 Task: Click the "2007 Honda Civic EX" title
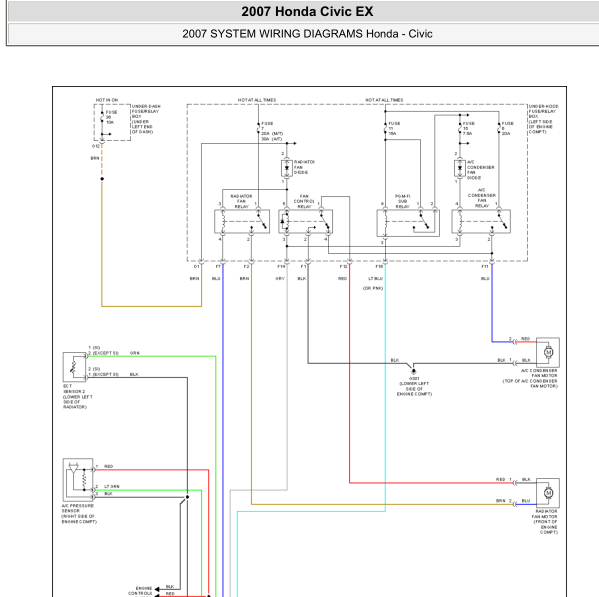click(307, 11)
